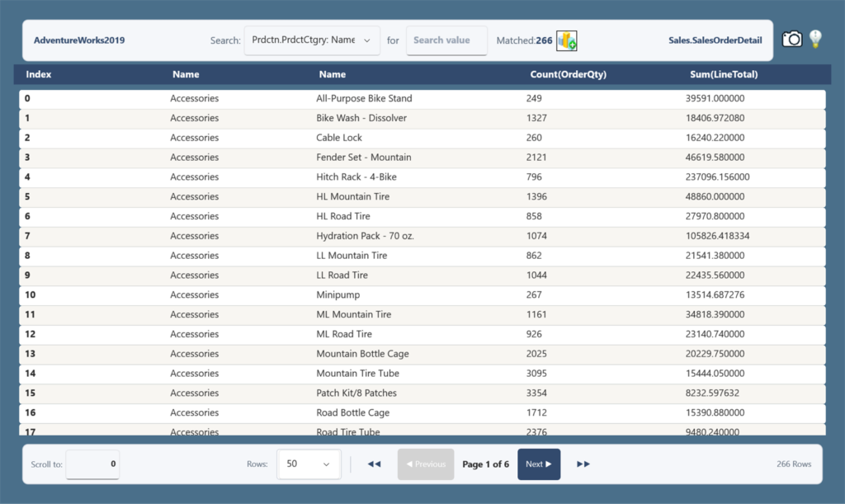Viewport: 845px width, 504px height.
Task: Open the Prdctn.PrdctCtgry: Name search dropdown
Action: click(x=312, y=40)
